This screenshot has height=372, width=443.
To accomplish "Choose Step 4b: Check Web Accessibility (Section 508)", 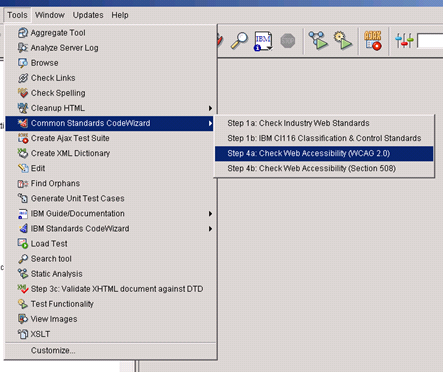I will pos(324,168).
